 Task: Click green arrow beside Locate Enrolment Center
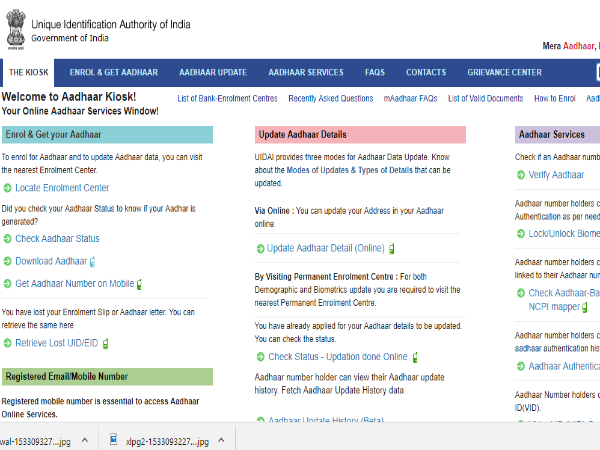[x=8, y=188]
